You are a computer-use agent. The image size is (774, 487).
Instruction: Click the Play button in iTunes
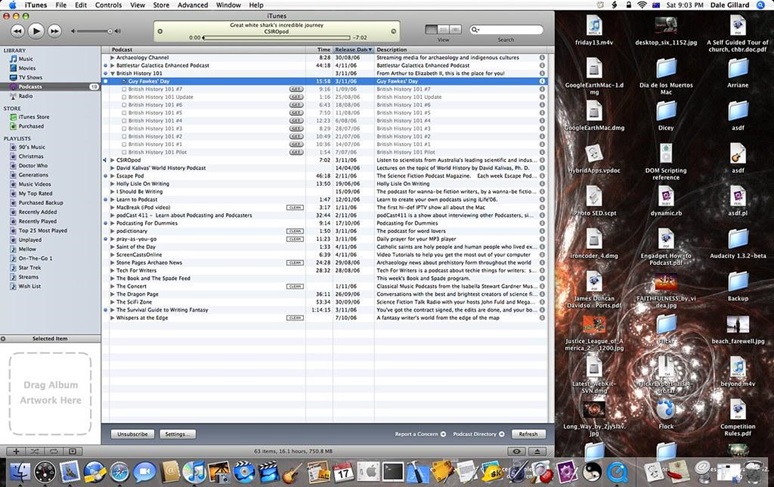click(x=36, y=31)
